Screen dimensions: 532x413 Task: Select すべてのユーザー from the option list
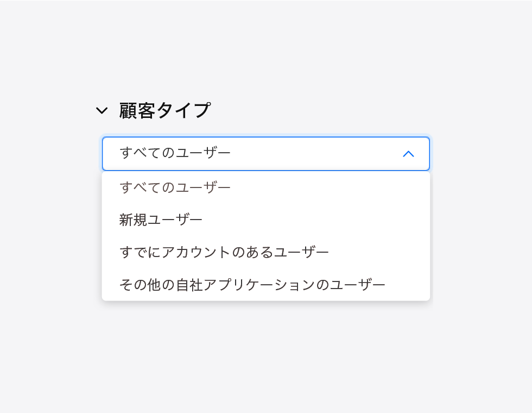175,187
